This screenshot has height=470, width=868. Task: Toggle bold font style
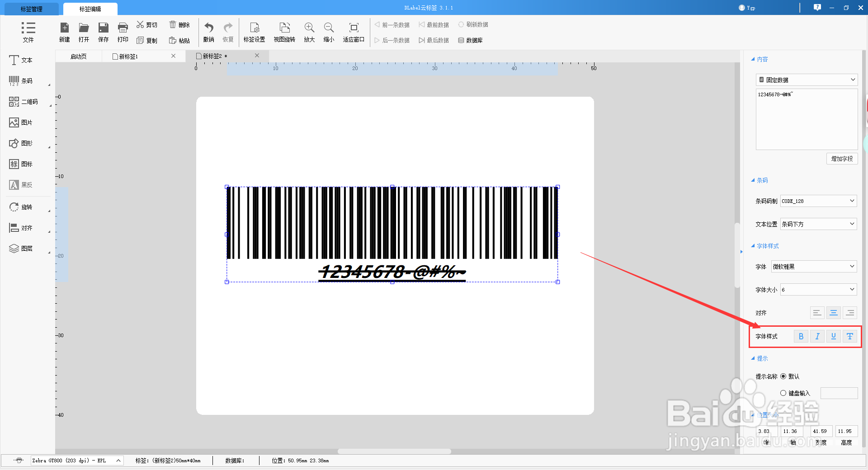pyautogui.click(x=801, y=336)
